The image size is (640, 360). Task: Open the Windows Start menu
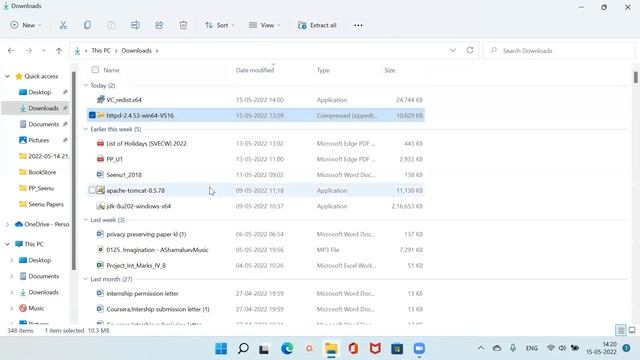221,349
